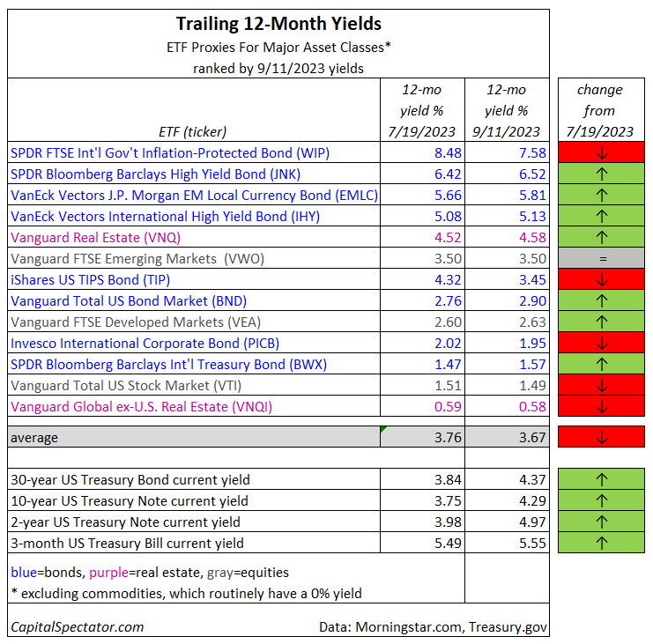The image size is (653, 644).
Task: Select 'Vanguard Total US Stock Market (VTI)' label
Action: tap(126, 386)
